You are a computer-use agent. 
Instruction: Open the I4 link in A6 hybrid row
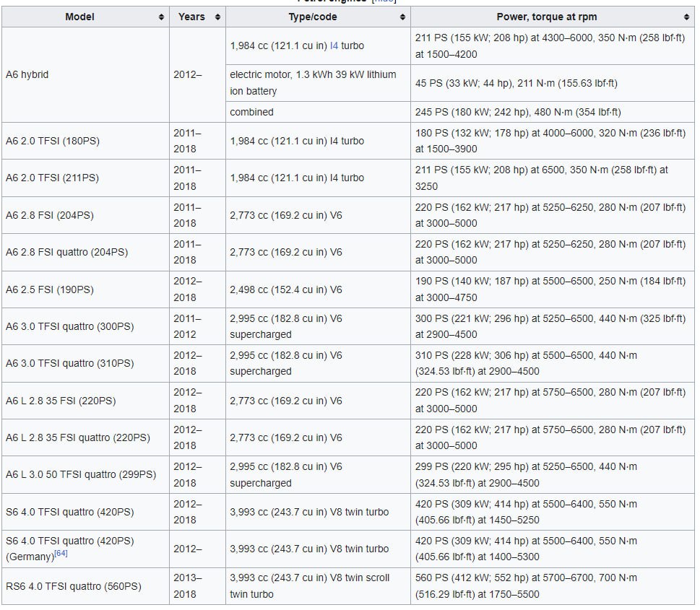[x=334, y=45]
